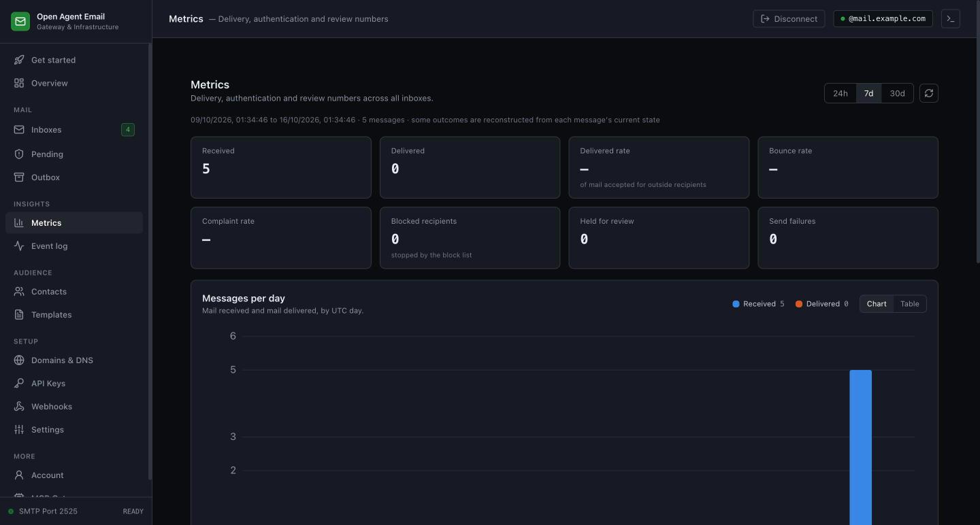This screenshot has height=525, width=980.
Task: Click the Blocked recipients card
Action: (x=470, y=238)
